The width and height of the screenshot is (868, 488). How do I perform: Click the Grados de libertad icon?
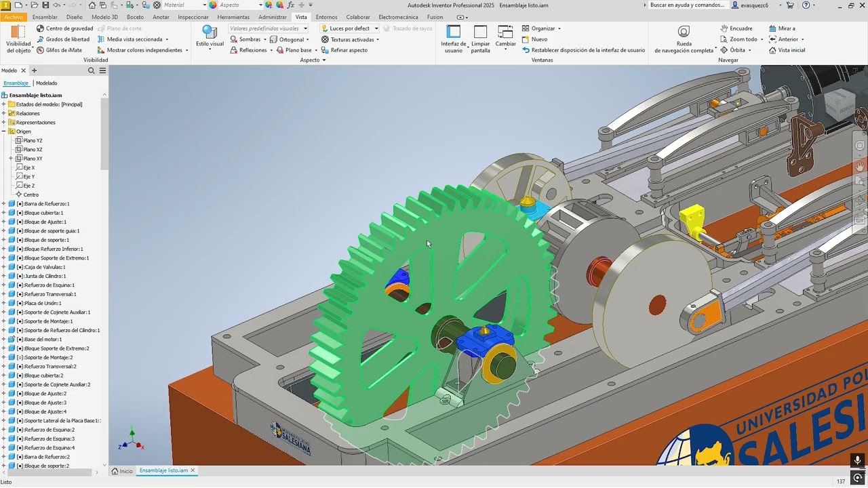point(41,39)
